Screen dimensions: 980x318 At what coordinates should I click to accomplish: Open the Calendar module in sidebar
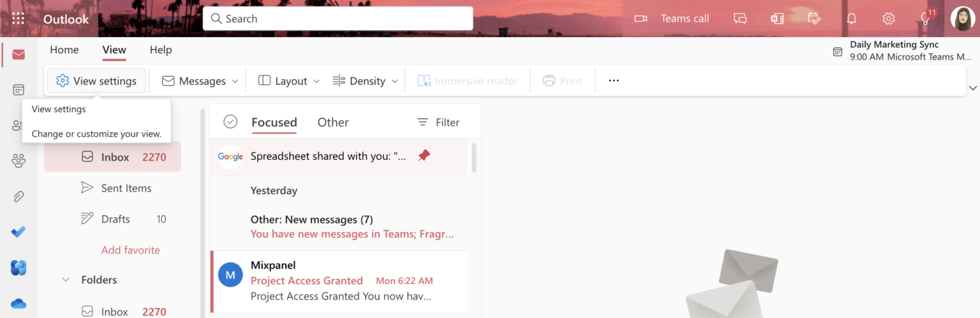click(x=19, y=90)
